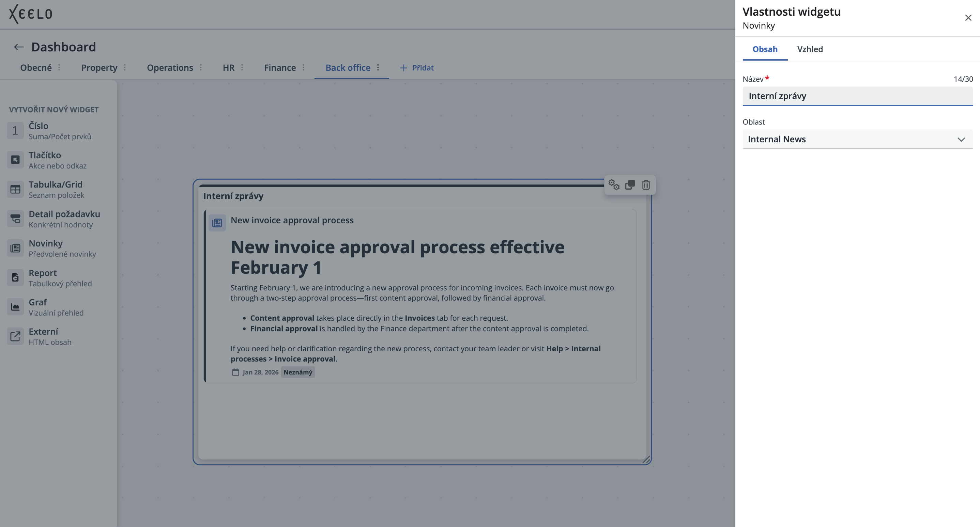The image size is (980, 527).
Task: Click the 14/30 character counter
Action: point(963,79)
